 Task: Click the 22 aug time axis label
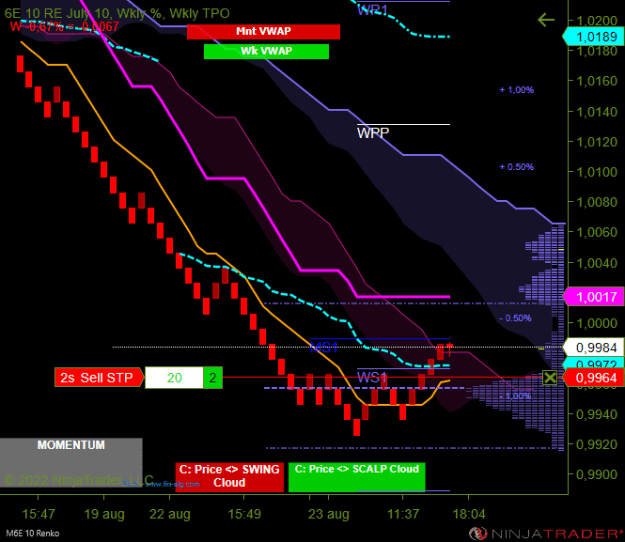pos(170,514)
